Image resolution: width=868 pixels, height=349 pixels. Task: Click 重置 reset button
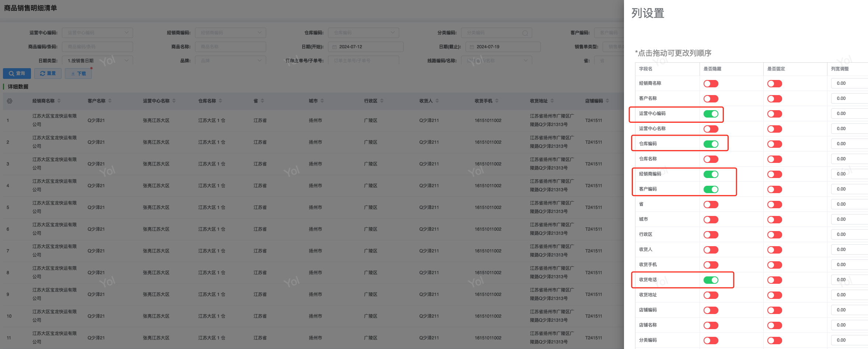point(48,73)
